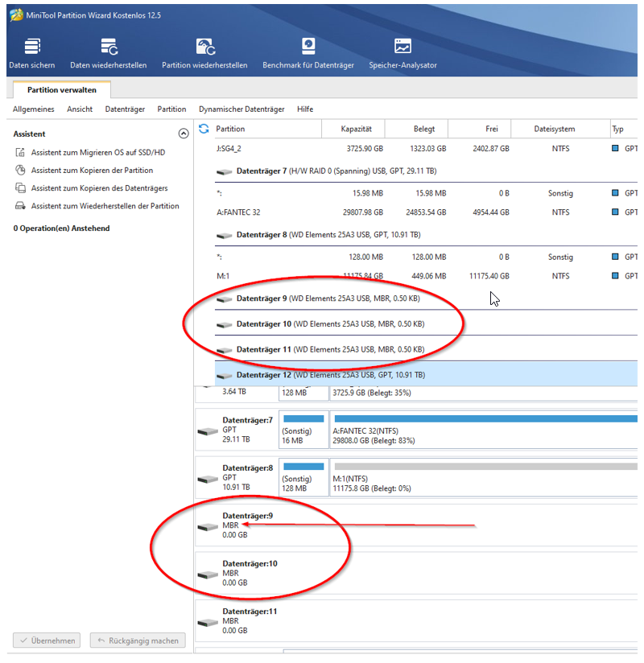Open the Ansicht menu
644x663 pixels.
pos(80,109)
